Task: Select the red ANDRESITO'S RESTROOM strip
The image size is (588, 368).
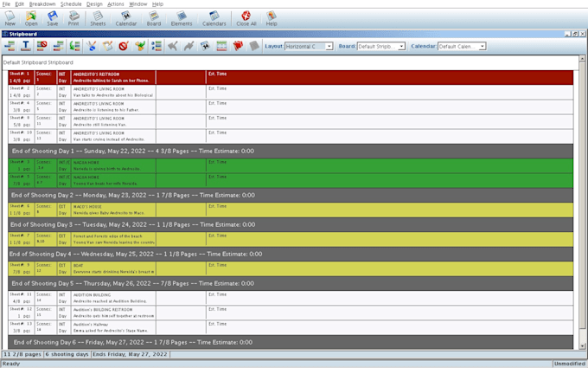Action: [291, 77]
